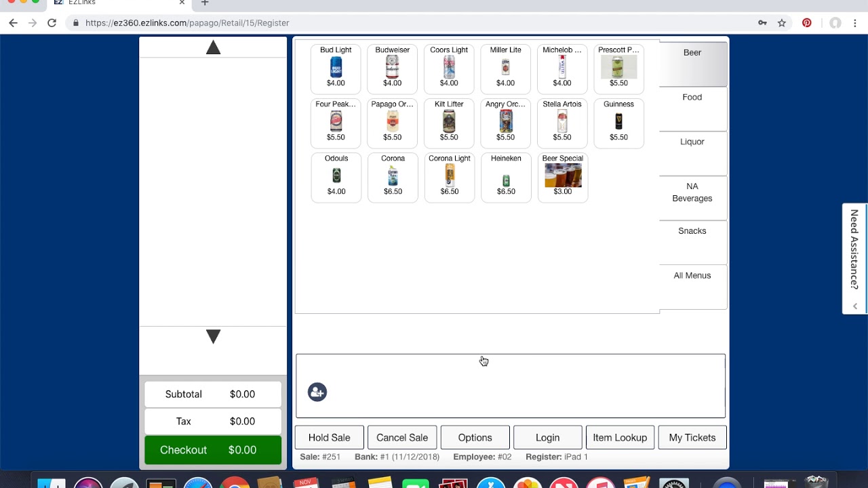Select the Coors Light item

pos(449,68)
